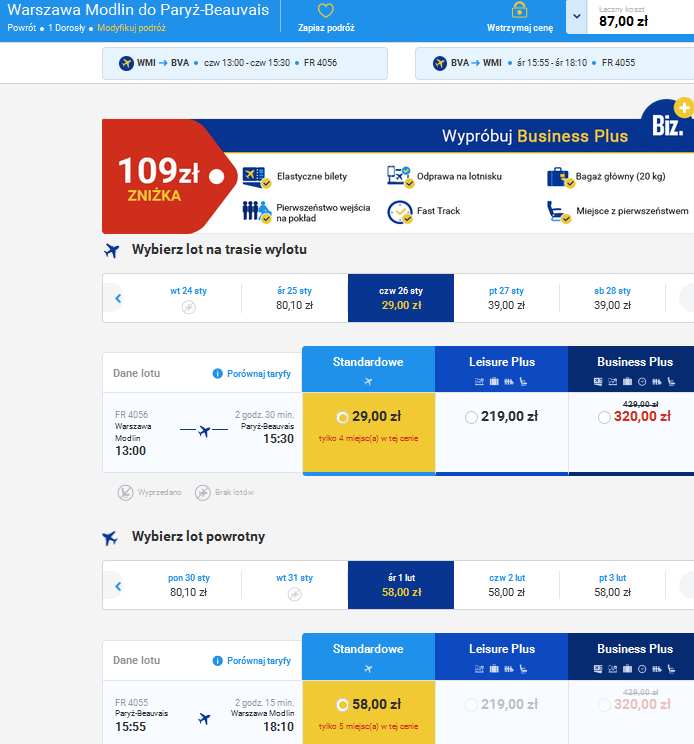Click outbound flight section plane icon
This screenshot has height=744, width=694.
pyautogui.click(x=111, y=250)
